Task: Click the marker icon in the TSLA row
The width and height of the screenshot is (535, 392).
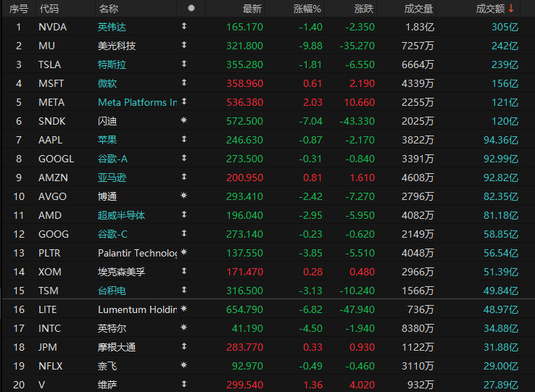Action: pyautogui.click(x=184, y=64)
